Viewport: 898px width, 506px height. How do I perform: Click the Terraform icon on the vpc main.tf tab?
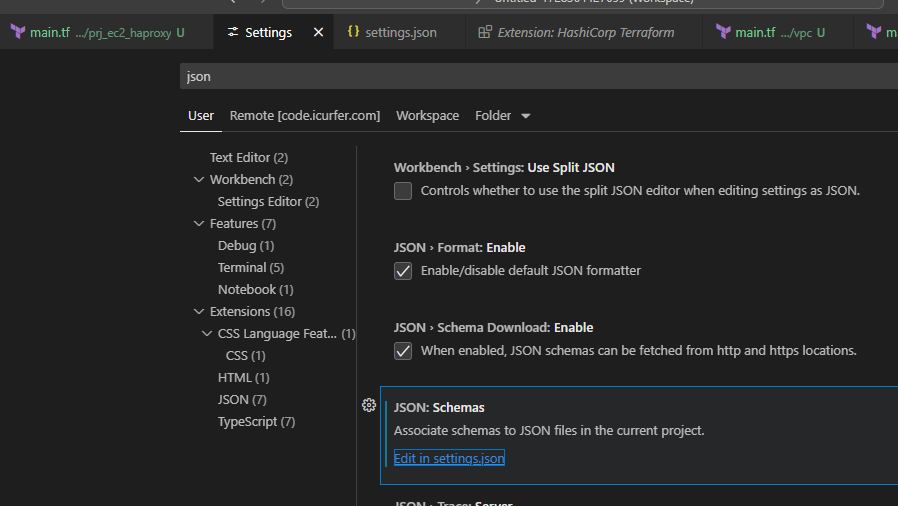pyautogui.click(x=723, y=33)
